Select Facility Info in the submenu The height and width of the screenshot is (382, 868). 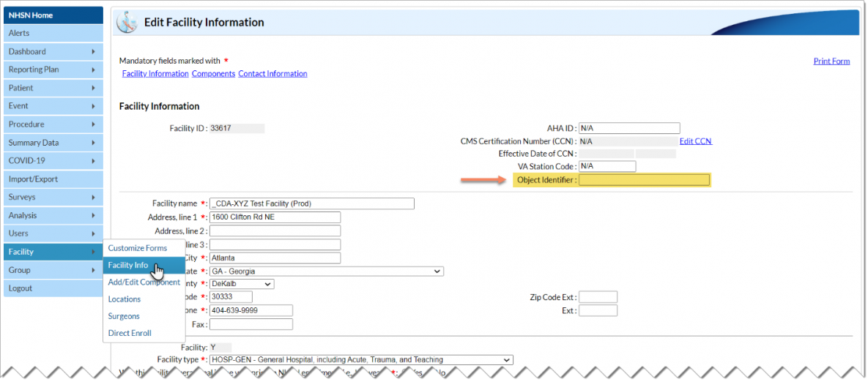click(x=128, y=265)
